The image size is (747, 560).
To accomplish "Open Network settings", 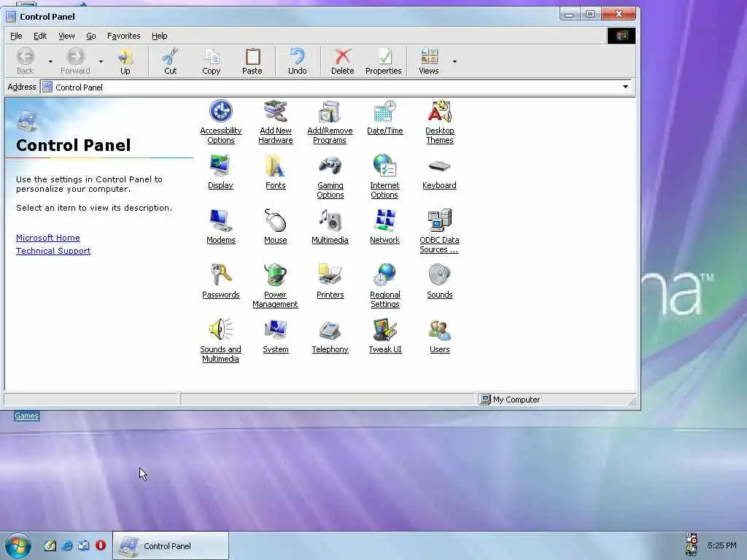I will point(384,227).
